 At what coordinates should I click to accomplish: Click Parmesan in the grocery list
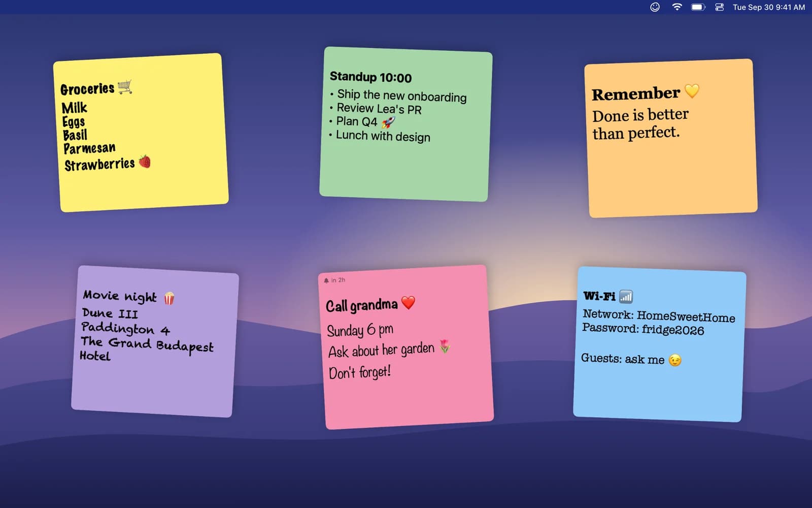pos(89,148)
